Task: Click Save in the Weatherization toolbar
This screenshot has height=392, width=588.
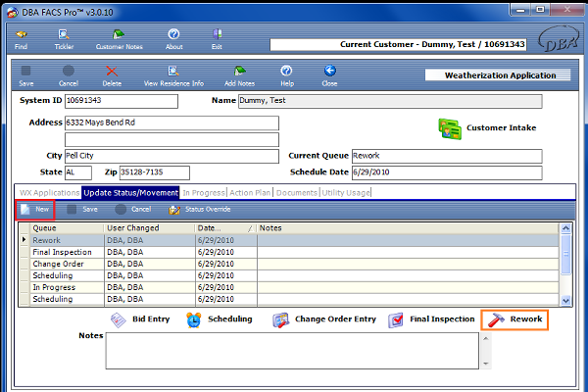Action: pyautogui.click(x=26, y=76)
